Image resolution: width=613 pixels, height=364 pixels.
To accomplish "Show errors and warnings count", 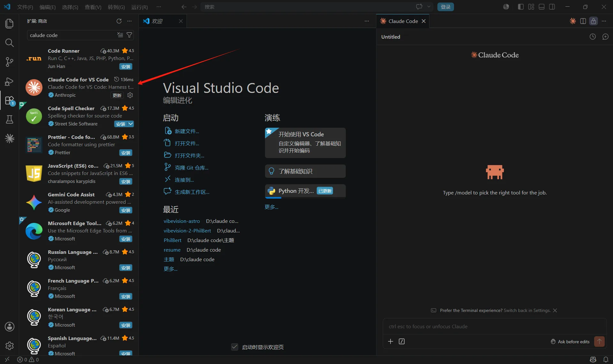I will click(x=28, y=360).
